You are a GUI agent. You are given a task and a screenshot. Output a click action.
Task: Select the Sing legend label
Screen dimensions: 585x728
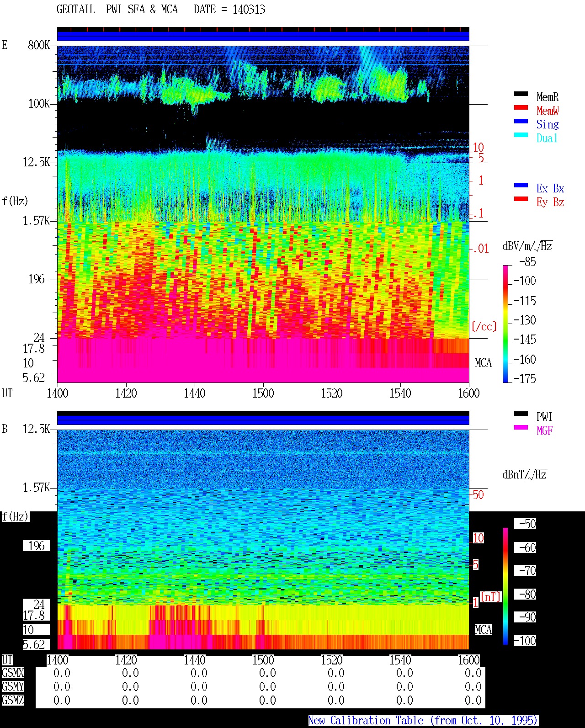coord(548,124)
